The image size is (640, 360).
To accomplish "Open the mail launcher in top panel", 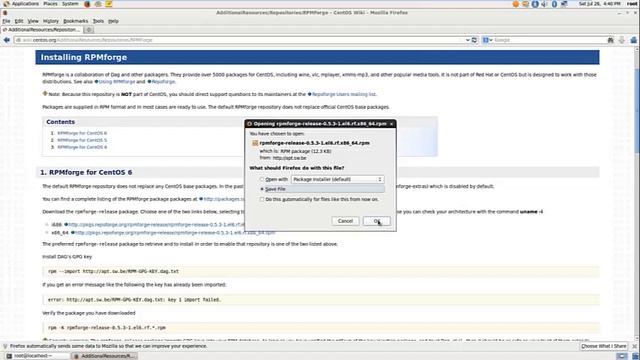I will [x=98, y=4].
